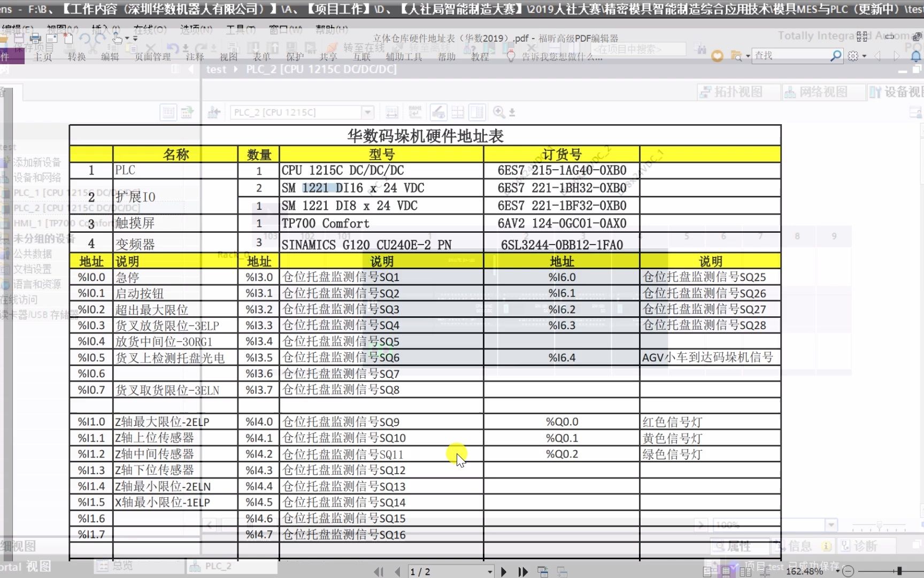Switch to the 注释 ribbon tab
This screenshot has width=924, height=578.
196,57
